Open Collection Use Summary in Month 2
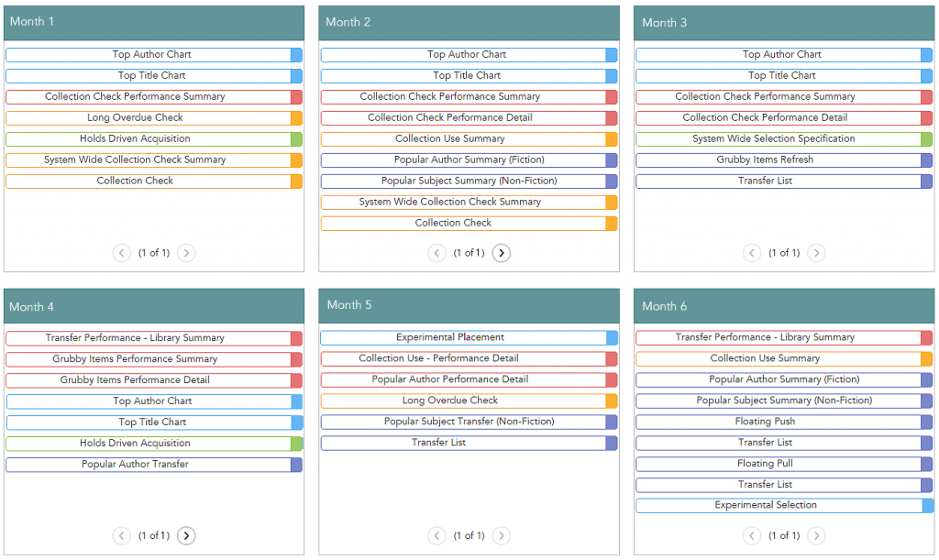The image size is (939, 560). tap(463, 139)
